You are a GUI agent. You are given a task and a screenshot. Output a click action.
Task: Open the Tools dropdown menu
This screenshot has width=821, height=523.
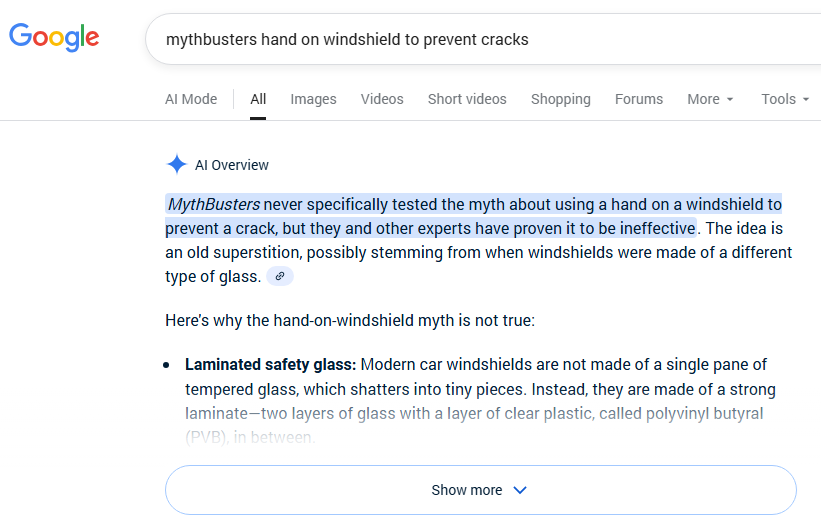pos(785,99)
